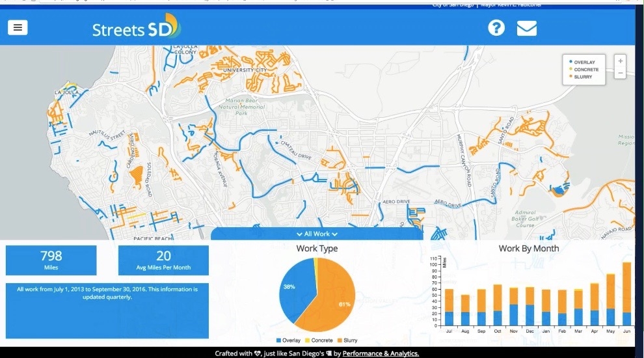Click the Jul bar in Work By Month
Viewport: 644px width, 358px height.
(449, 307)
